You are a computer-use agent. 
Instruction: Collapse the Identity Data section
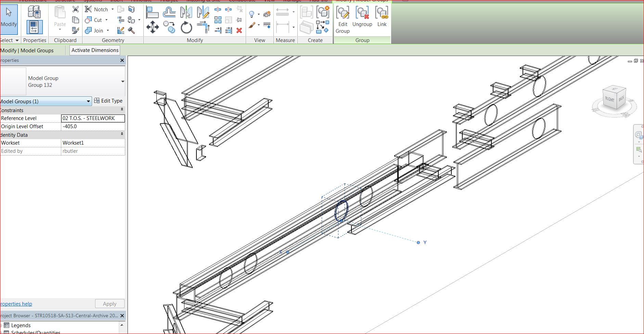[x=122, y=134]
